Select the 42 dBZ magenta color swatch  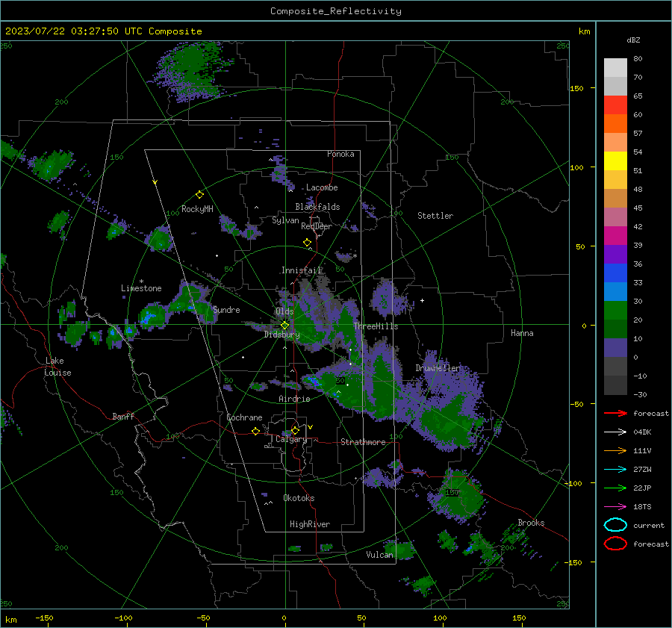pos(615,236)
